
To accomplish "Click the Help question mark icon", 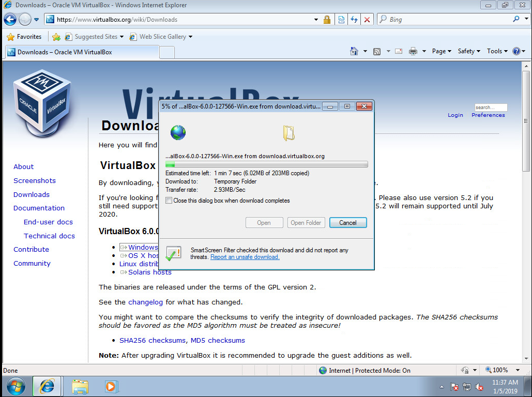I will tap(516, 51).
